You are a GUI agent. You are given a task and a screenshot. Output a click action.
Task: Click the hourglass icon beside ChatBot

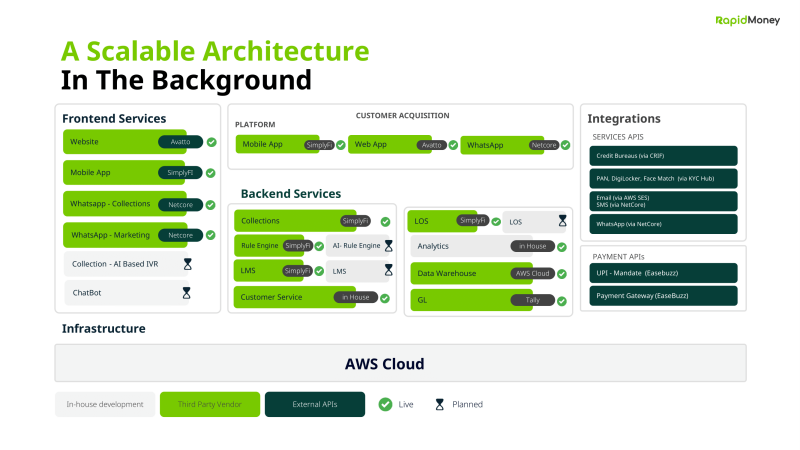point(187,293)
